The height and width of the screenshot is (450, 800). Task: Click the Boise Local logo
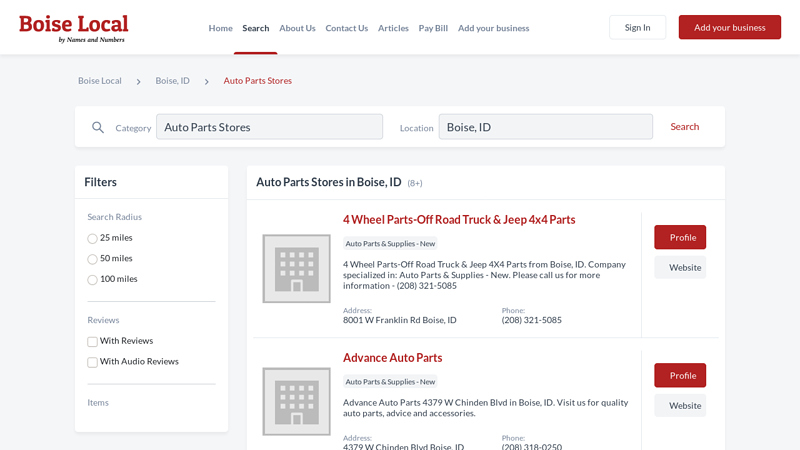[x=73, y=29]
